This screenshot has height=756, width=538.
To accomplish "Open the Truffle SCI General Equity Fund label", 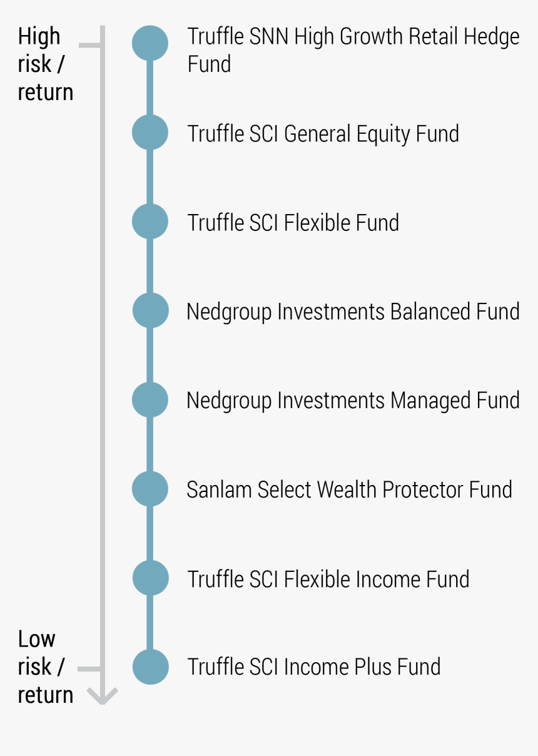I will coord(323,134).
